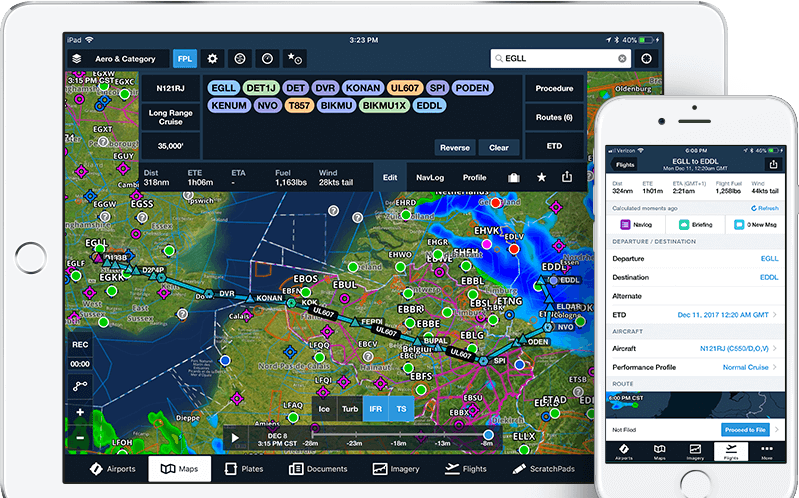Switch to the NavLog tab
799x498 pixels.
pos(430,177)
